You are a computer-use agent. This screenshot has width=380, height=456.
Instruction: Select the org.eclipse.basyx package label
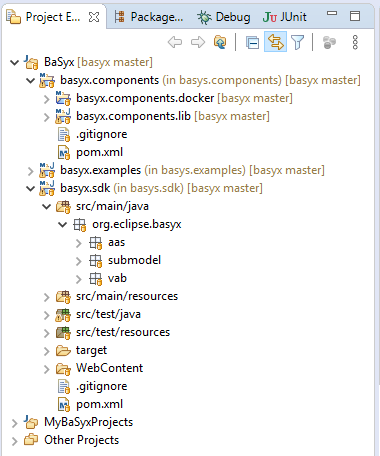coord(137,224)
